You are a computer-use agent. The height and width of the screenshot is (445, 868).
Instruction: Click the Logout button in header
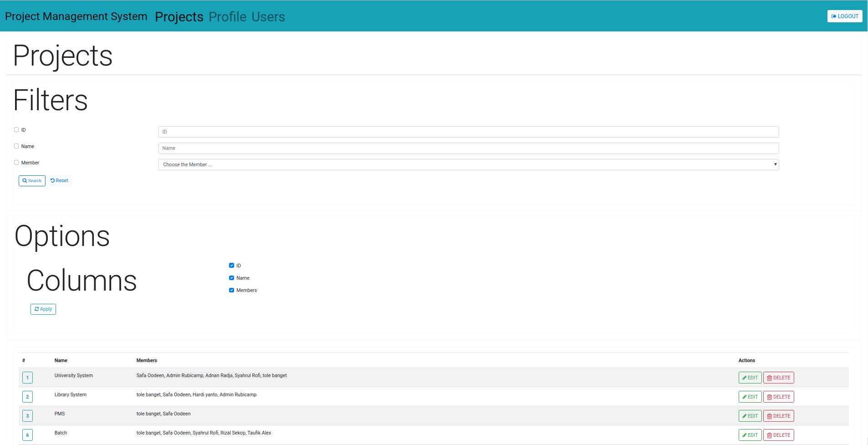tap(844, 16)
